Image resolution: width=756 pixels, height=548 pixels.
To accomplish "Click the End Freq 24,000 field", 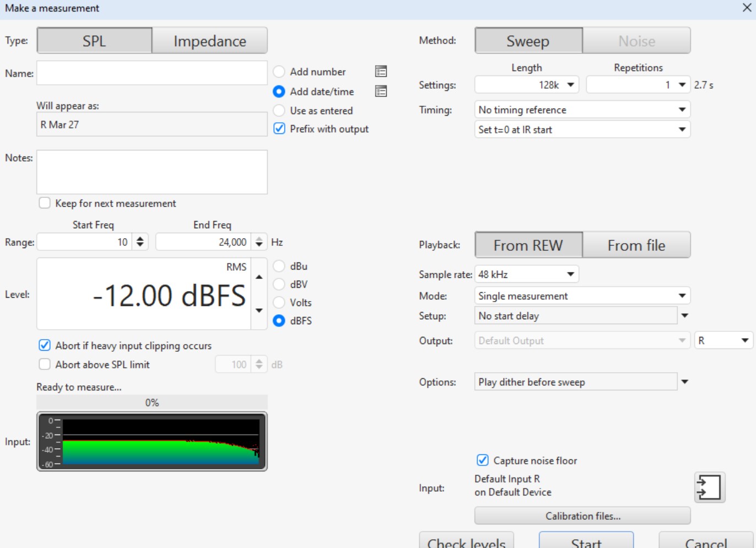I will click(x=203, y=242).
